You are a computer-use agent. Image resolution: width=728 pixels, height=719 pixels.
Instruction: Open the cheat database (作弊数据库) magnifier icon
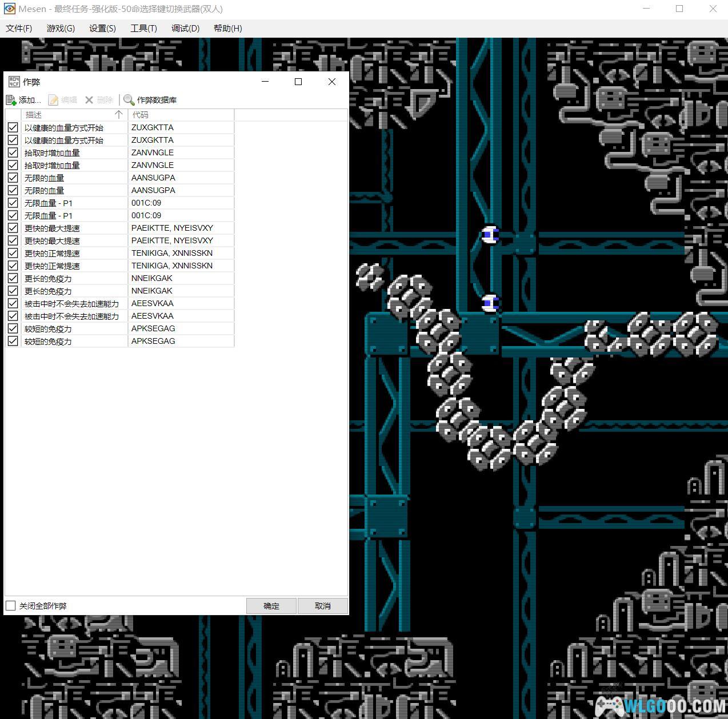coord(129,100)
